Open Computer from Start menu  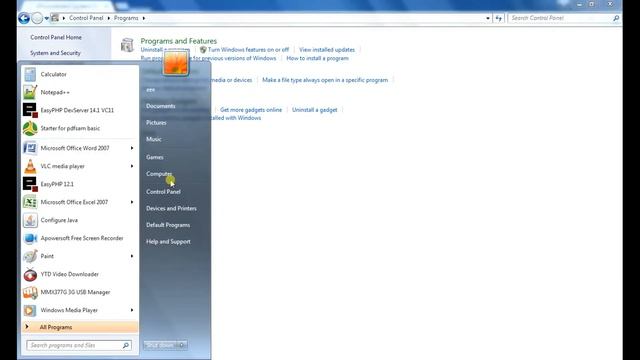point(159,174)
